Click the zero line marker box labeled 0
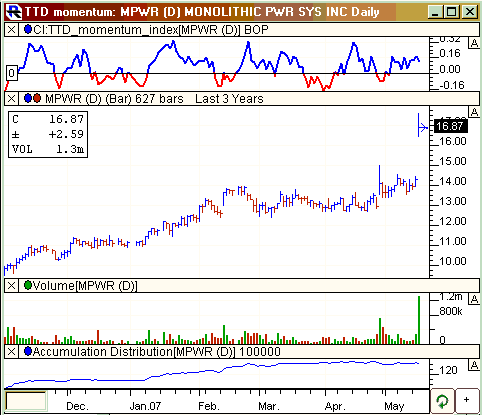Screen dimensions: 482x415 tap(12, 73)
